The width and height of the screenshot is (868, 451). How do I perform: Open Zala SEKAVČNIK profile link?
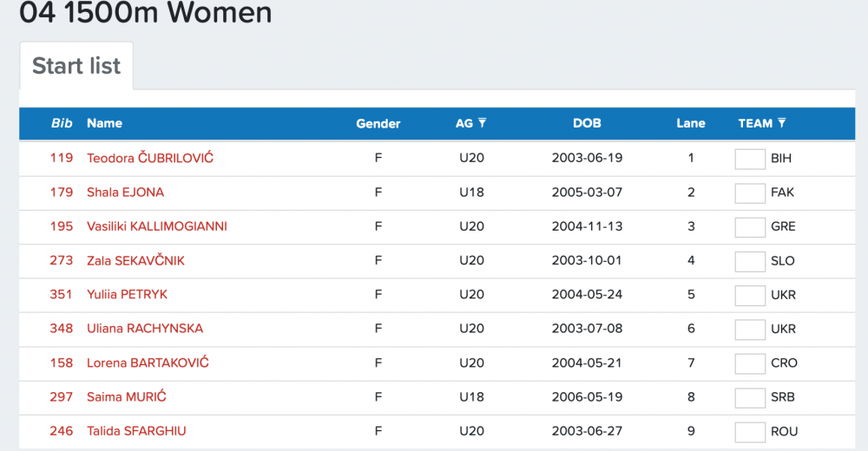point(135,261)
